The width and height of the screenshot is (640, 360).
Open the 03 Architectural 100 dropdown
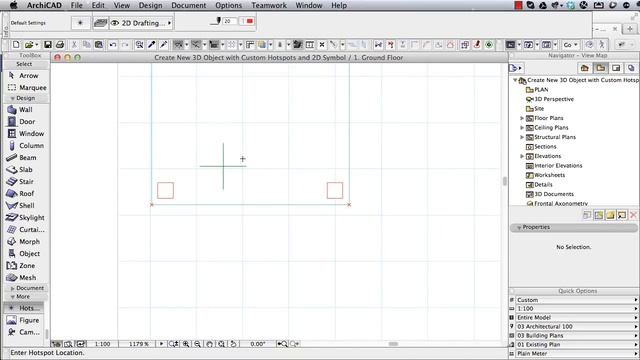[x=577, y=327]
